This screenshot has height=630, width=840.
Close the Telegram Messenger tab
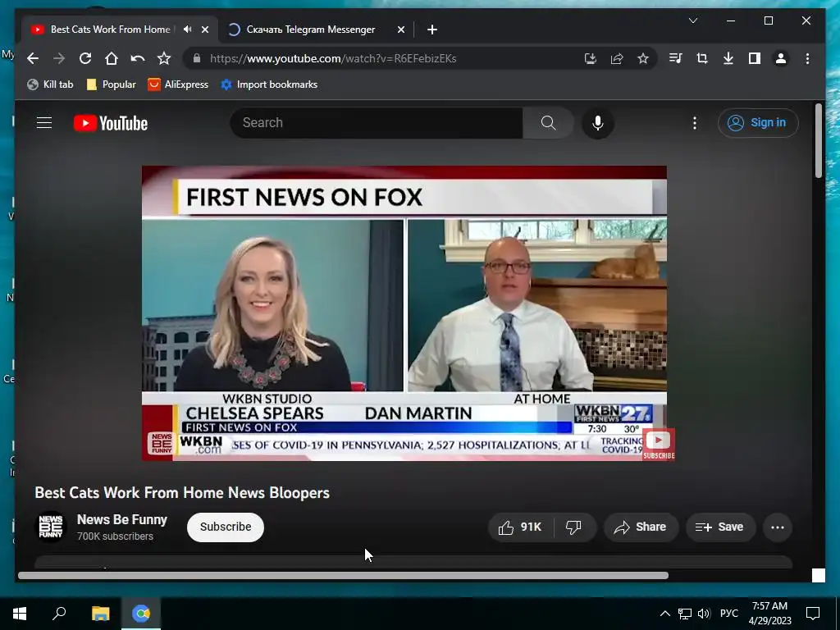400,30
